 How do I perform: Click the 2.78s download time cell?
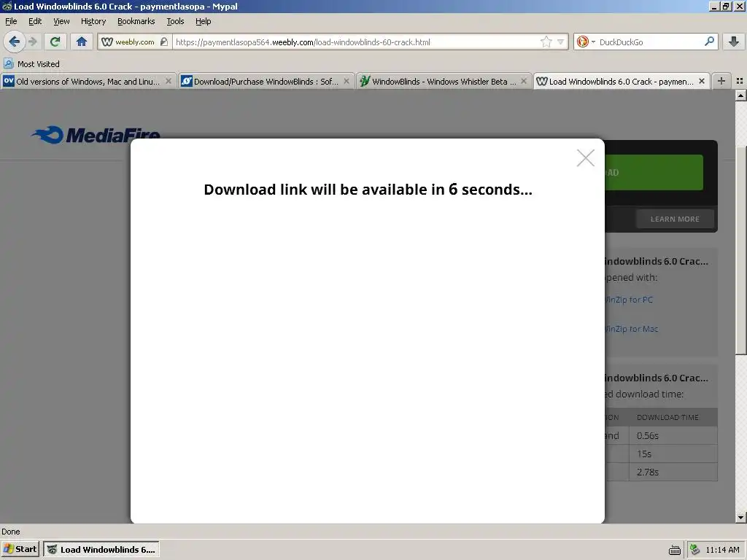click(x=673, y=472)
